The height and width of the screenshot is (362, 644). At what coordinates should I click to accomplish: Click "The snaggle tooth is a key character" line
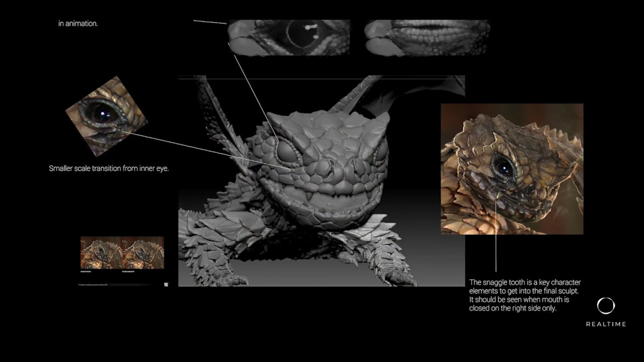[x=525, y=282]
